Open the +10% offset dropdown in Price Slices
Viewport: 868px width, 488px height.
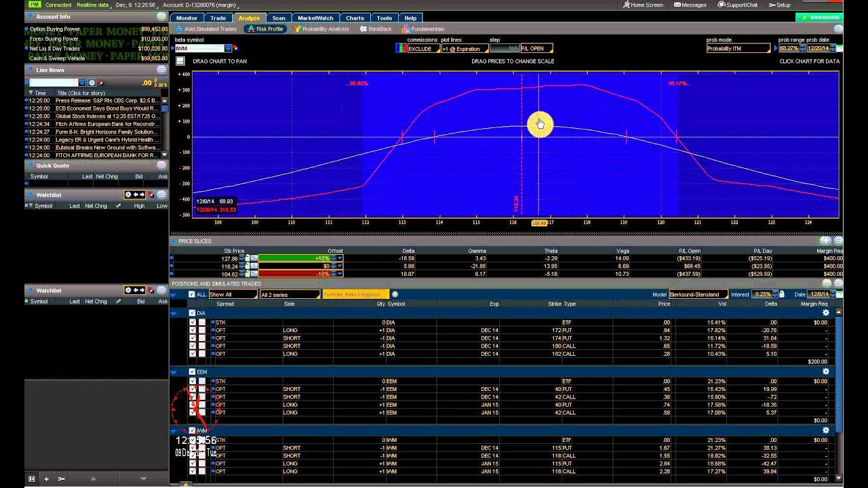click(x=340, y=258)
